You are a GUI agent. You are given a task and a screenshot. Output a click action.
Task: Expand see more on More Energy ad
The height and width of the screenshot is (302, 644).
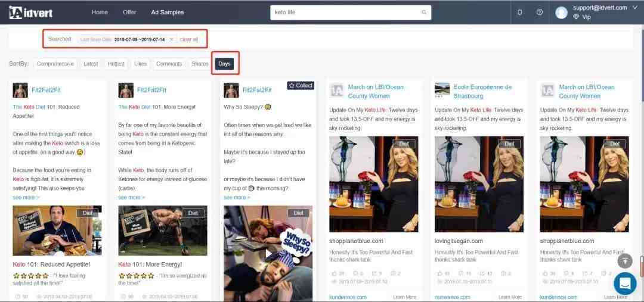click(132, 197)
